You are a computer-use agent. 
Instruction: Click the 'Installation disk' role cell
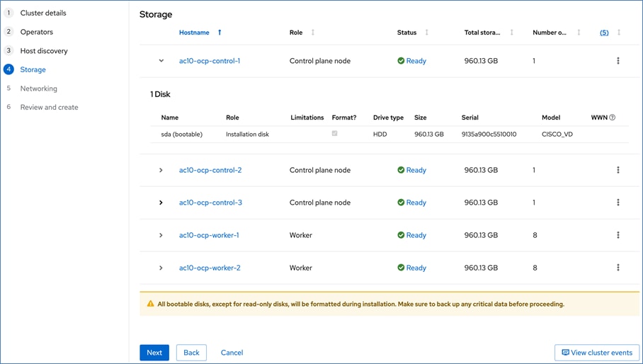tap(247, 134)
